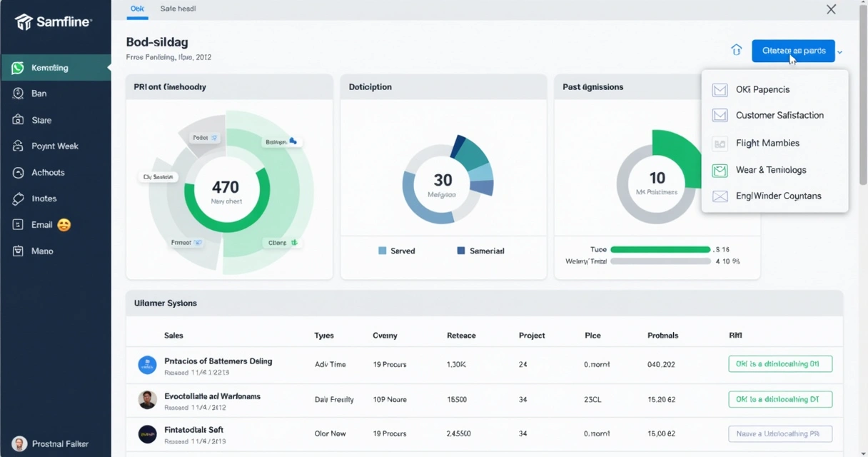Image resolution: width=868 pixels, height=457 pixels.
Task: Select the Prostnal Falker profile avatar
Action: pos(19,443)
